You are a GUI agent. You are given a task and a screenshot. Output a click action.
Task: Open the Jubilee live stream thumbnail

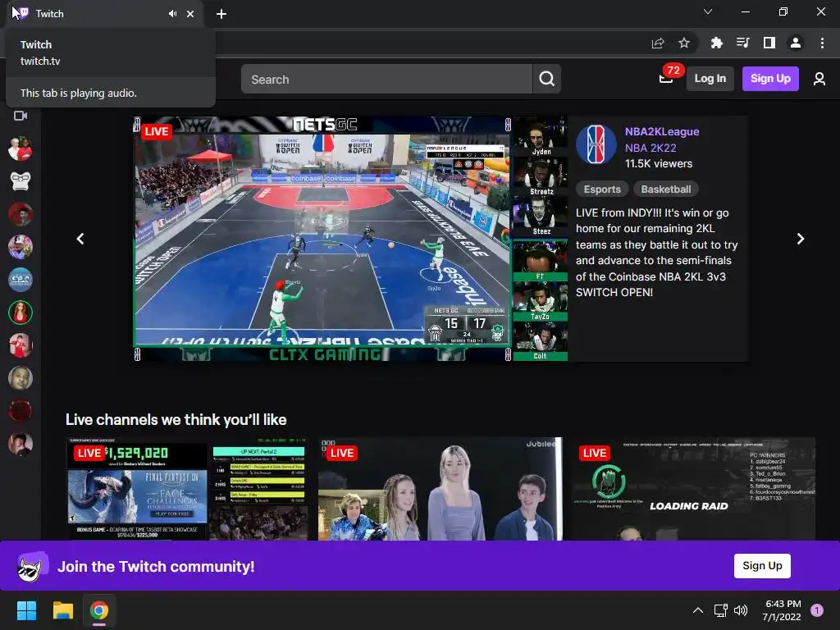(440, 489)
